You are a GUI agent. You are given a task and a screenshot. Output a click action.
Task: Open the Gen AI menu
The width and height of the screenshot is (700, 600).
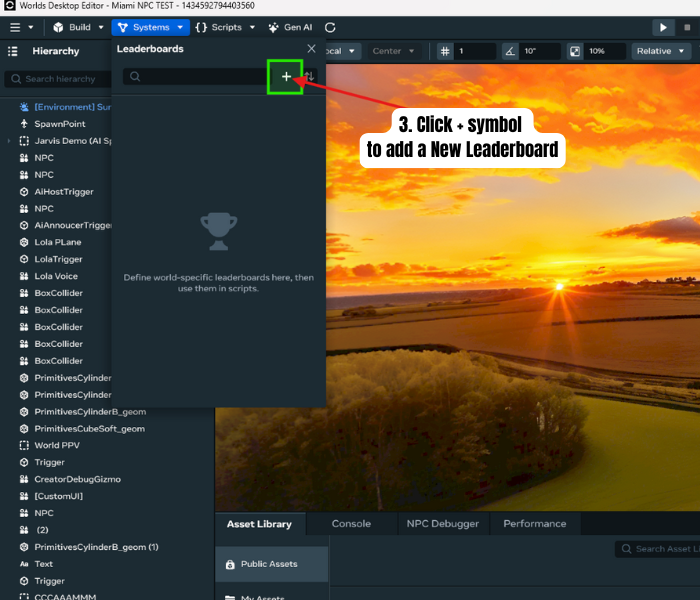(289, 27)
